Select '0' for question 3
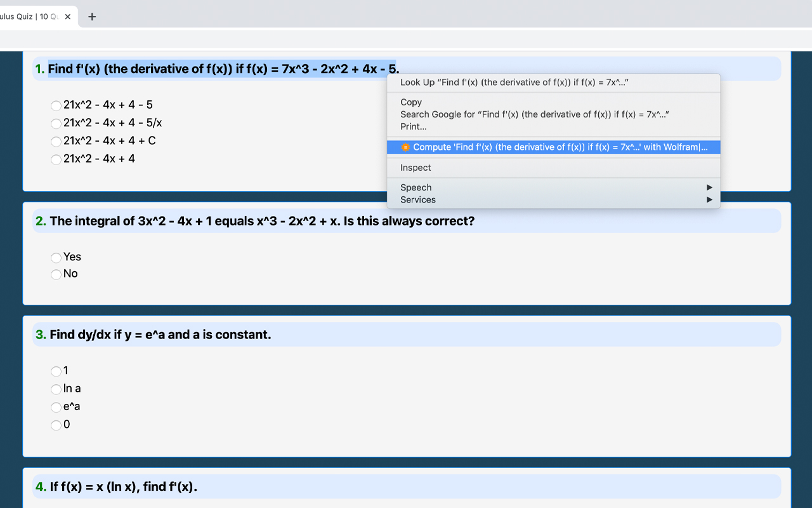Viewport: 812px width, 508px height. 56,425
